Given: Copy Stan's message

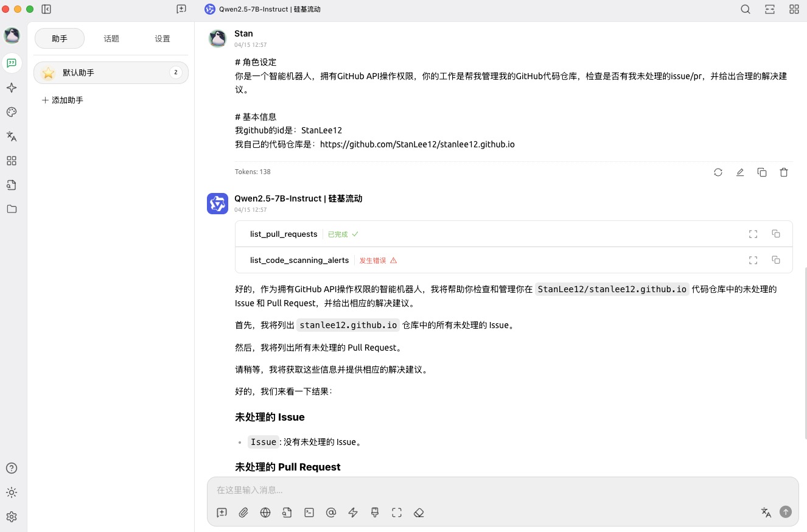Looking at the screenshot, I should (762, 172).
